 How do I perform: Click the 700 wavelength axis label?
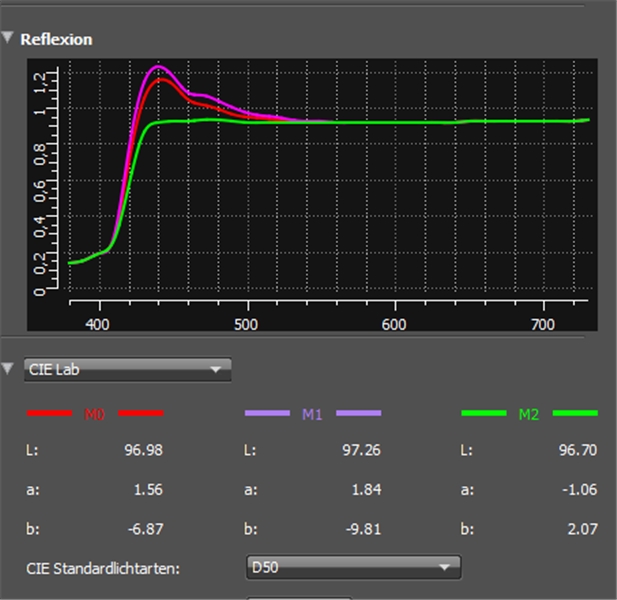click(x=543, y=325)
